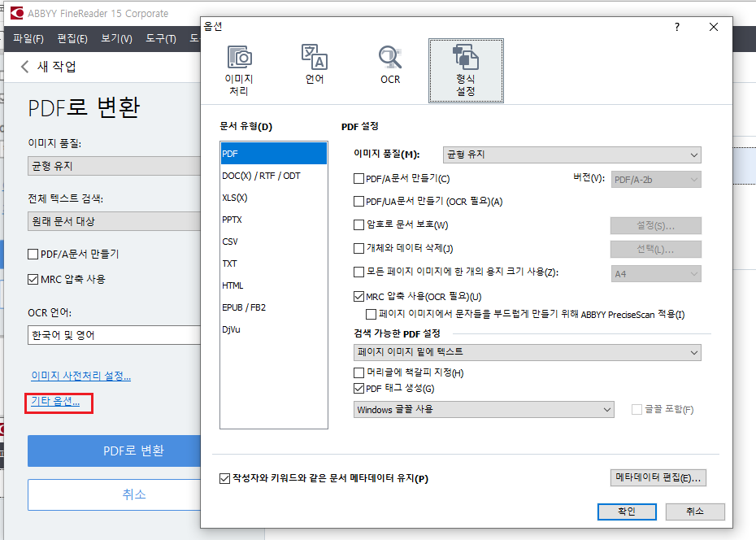Viewport: 756px width, 540px height.
Task: Select PDF in the 문서 유형 list
Action: [273, 154]
